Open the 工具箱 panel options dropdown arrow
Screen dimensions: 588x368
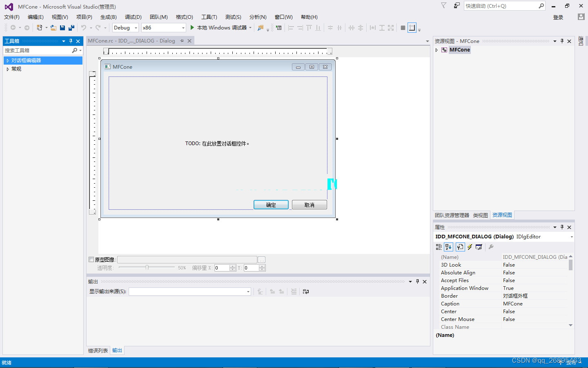coord(64,41)
